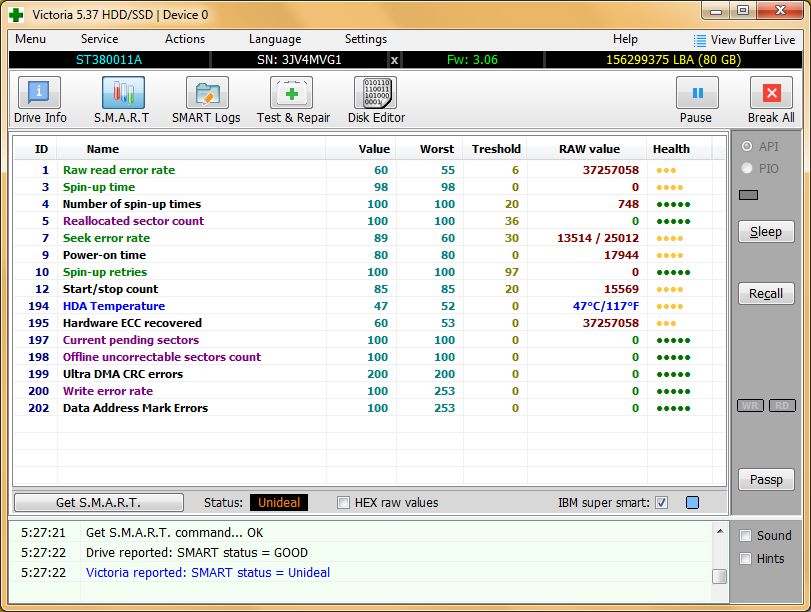Uncheck IBM super smart
The height and width of the screenshot is (612, 811).
tap(661, 502)
